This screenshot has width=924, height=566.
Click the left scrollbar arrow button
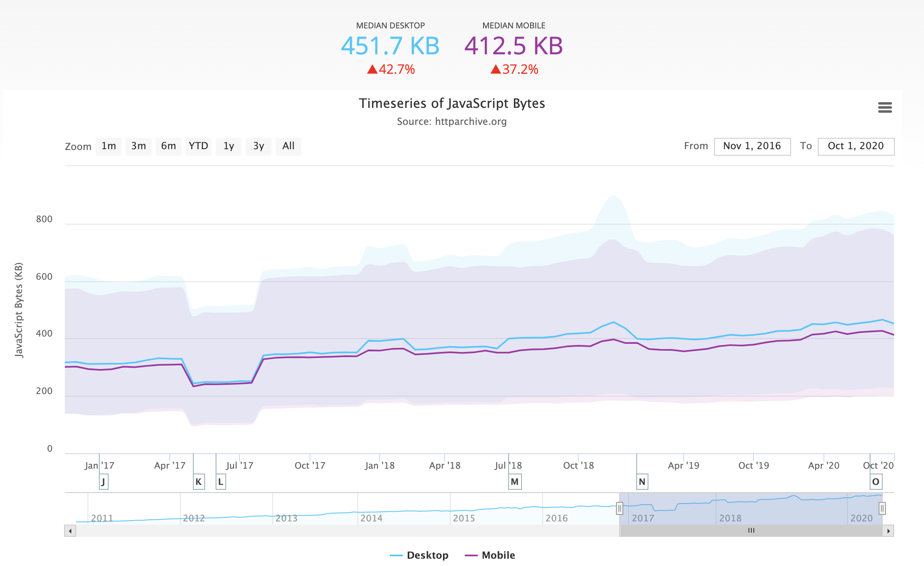[x=70, y=531]
